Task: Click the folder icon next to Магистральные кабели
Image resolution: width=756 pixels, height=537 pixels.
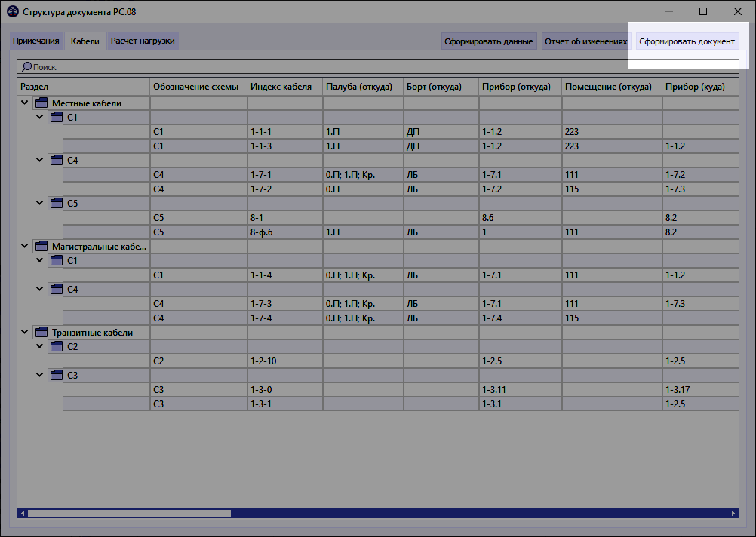Action: (x=41, y=246)
